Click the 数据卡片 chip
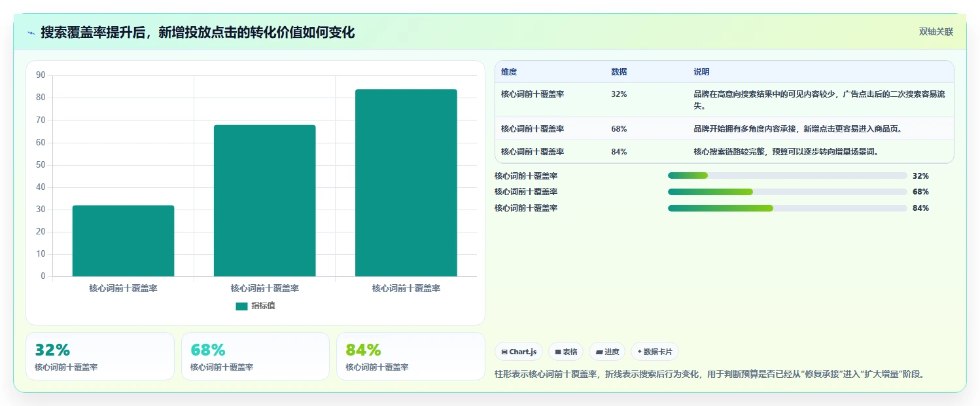The width and height of the screenshot is (980, 406). (x=655, y=352)
